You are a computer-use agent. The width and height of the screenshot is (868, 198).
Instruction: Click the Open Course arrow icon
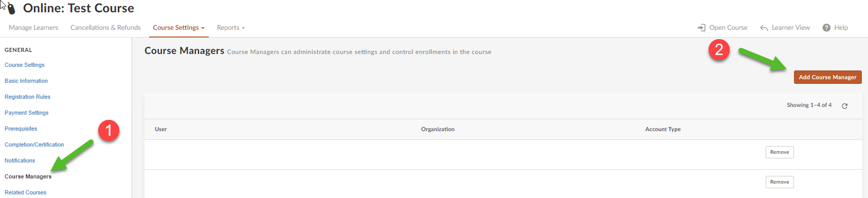[701, 28]
